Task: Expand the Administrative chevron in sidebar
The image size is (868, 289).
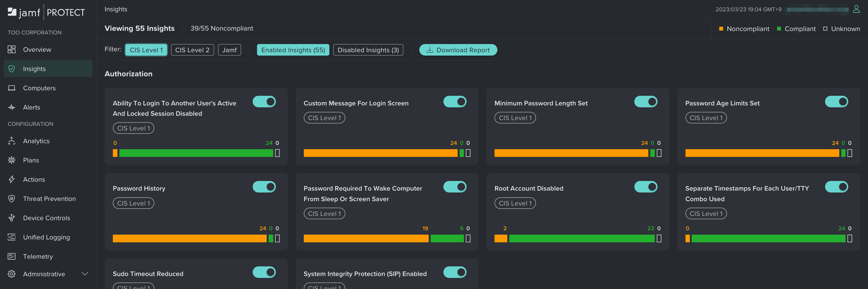Action: [x=85, y=274]
